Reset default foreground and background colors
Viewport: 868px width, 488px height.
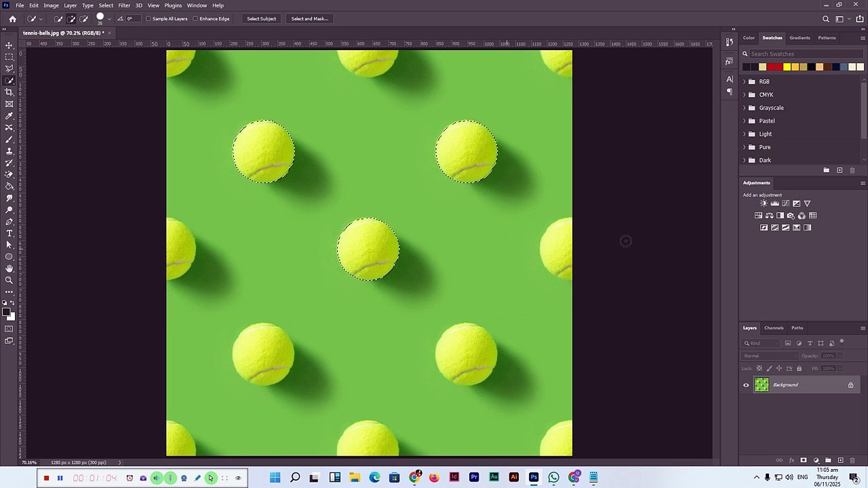(x=5, y=303)
